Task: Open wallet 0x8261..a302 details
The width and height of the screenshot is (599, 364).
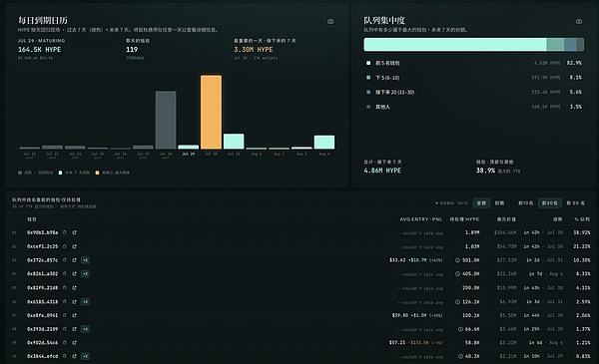Action: pos(42,274)
